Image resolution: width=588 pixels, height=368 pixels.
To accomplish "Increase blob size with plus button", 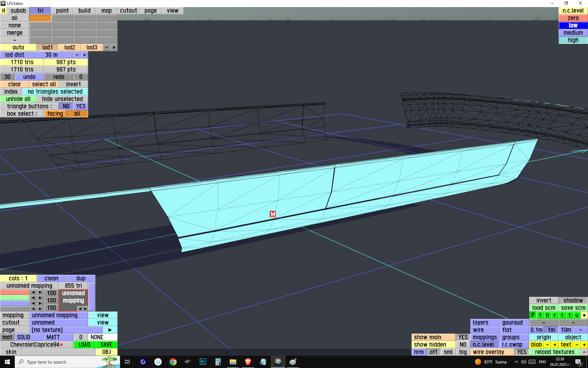I will [555, 344].
